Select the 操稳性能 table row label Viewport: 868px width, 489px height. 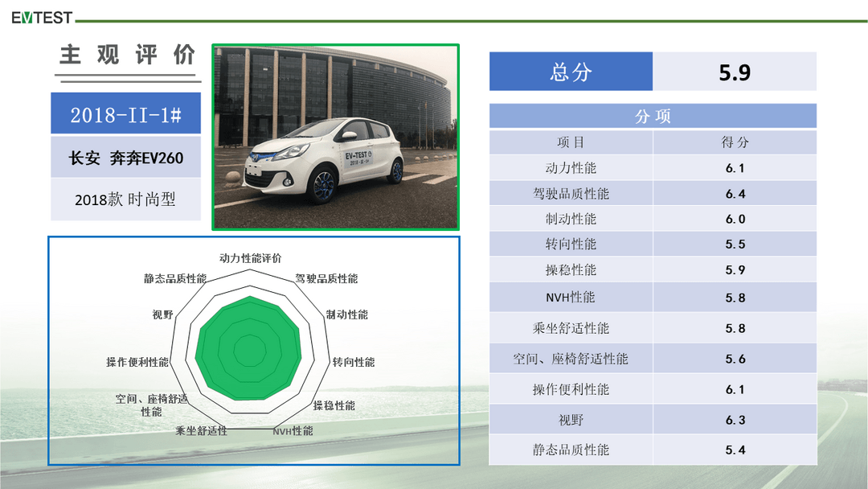[x=571, y=269]
